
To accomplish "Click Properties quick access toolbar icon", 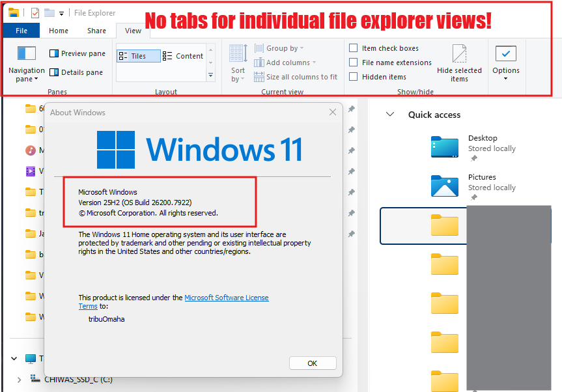I will [x=35, y=13].
